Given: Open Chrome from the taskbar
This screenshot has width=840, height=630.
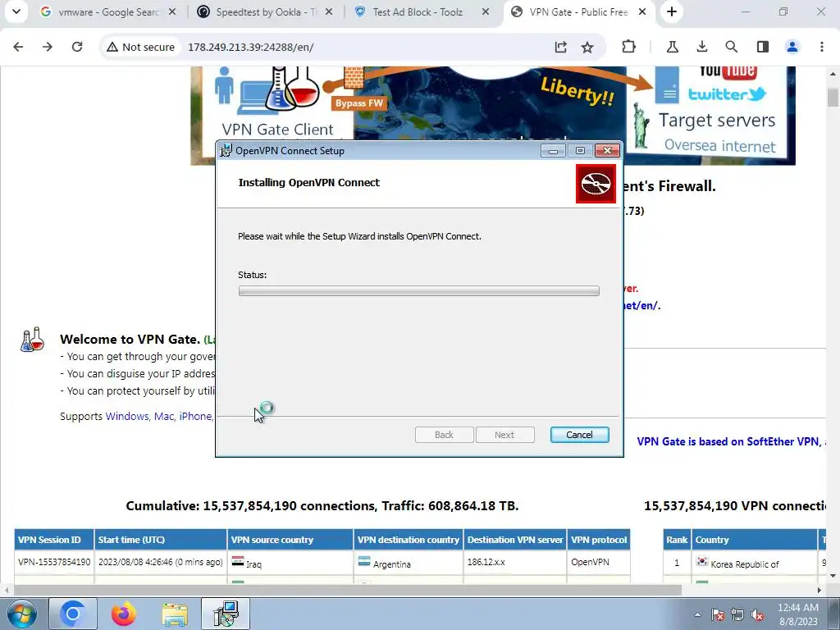Looking at the screenshot, I should [73, 614].
